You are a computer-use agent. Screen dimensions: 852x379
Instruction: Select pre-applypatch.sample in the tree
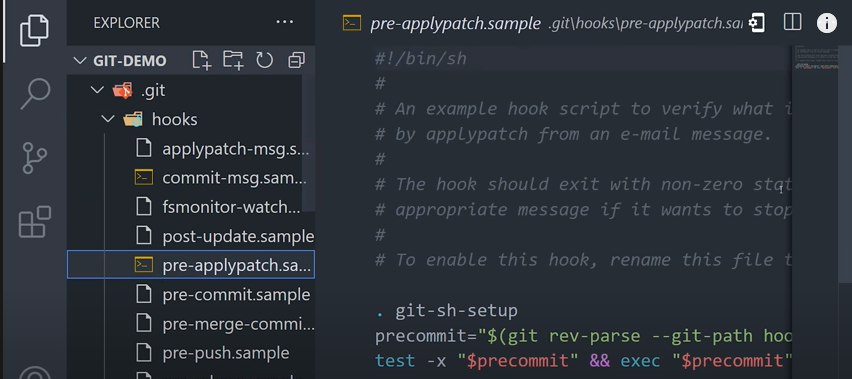[191, 265]
